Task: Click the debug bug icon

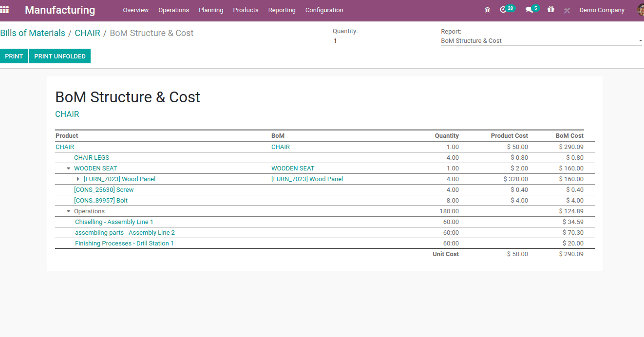Action: pos(487,10)
